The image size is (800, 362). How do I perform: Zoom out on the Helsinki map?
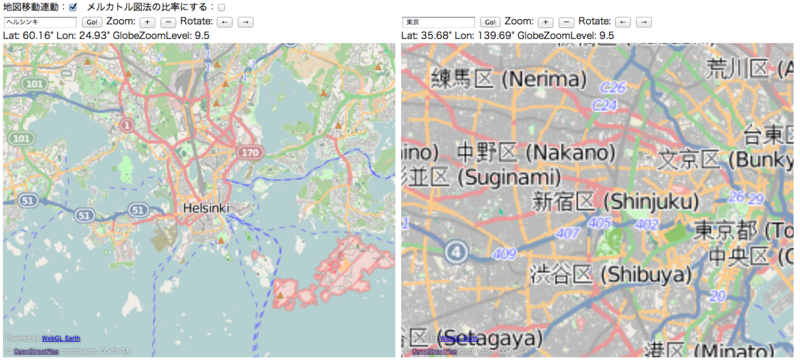[x=168, y=22]
